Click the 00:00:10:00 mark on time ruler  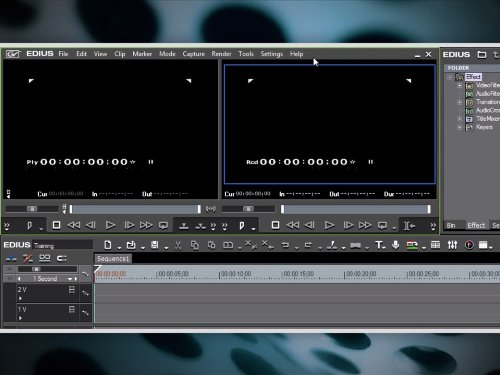[236, 274]
